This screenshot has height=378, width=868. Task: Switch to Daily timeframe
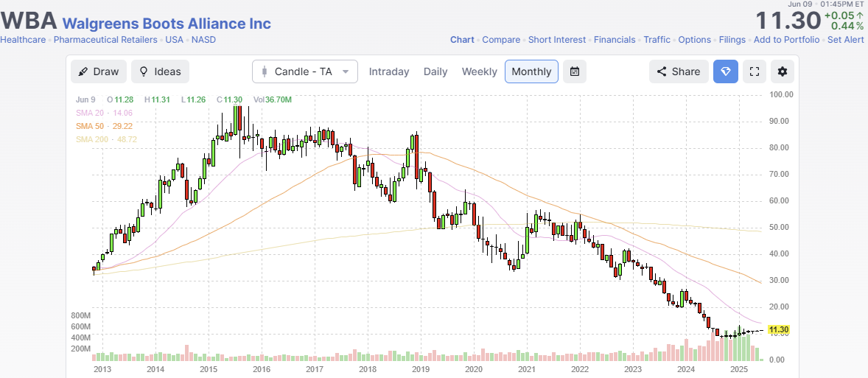click(435, 71)
